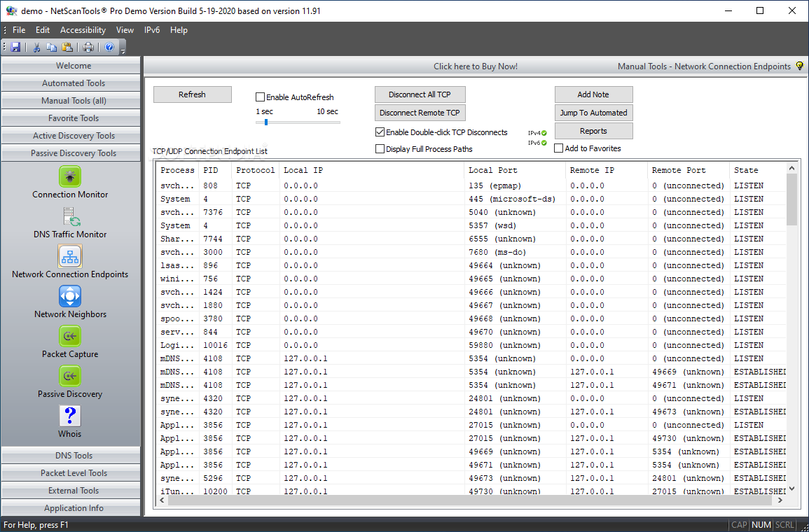Click the list scroll up arrow
809x532 pixels.
pyautogui.click(x=791, y=167)
